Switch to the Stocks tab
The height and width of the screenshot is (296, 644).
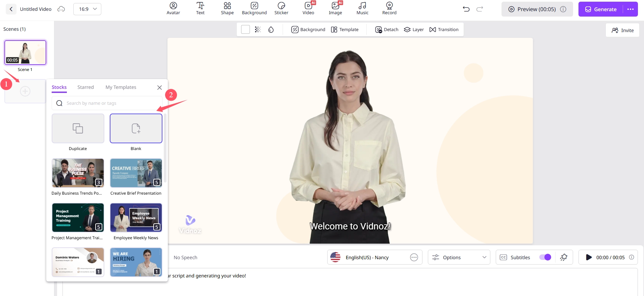click(59, 87)
